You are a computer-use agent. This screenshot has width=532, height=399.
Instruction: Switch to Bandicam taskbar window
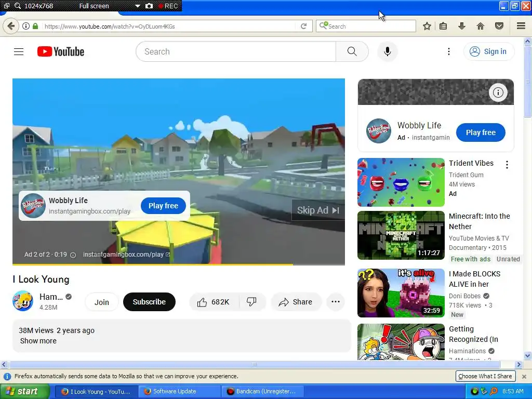click(262, 392)
